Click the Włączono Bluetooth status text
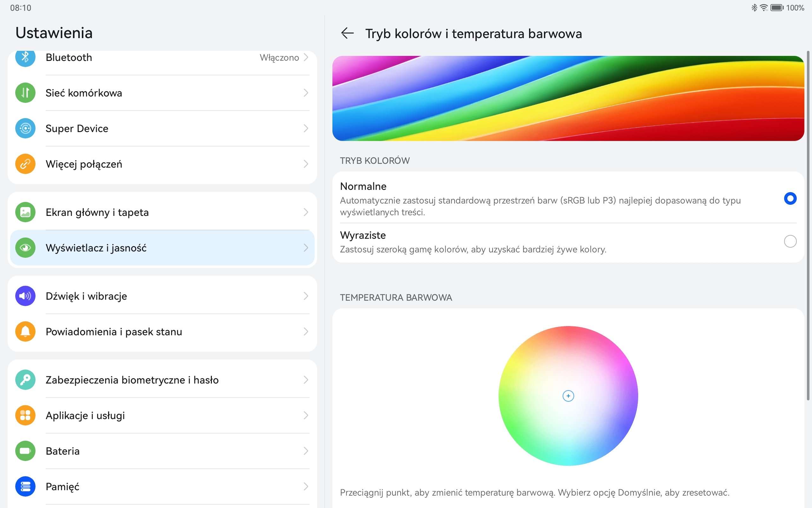The width and height of the screenshot is (812, 508). [279, 58]
